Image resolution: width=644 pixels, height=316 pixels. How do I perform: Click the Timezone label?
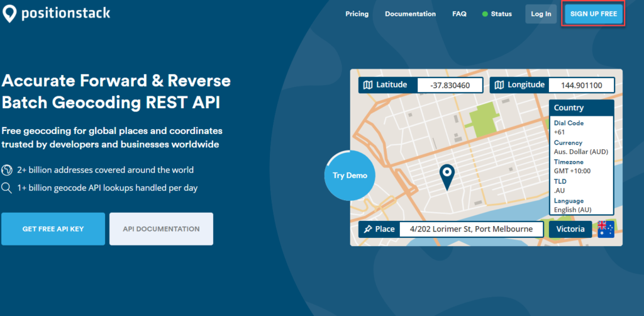[569, 162]
